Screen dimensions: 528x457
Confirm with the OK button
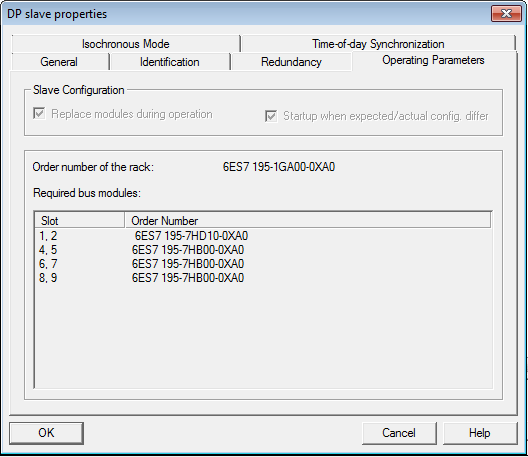(x=46, y=433)
